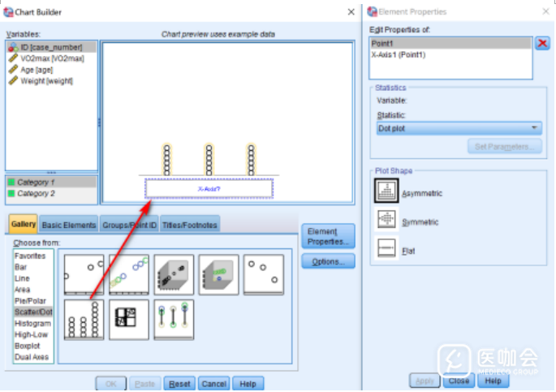Switch to the Basic Elements tab
Screen dimensions: 556x392
(x=69, y=225)
